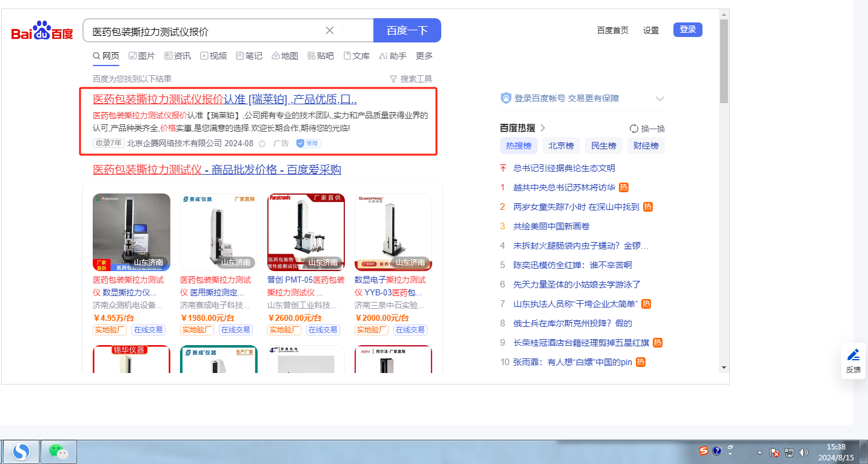Open hot search 共绘美丽中国新画卷
The width and height of the screenshot is (868, 464).
552,226
